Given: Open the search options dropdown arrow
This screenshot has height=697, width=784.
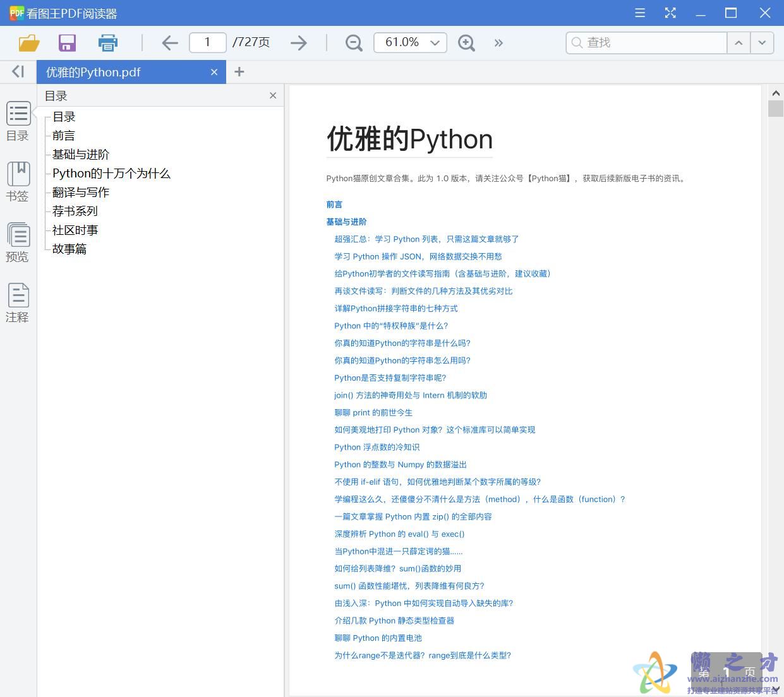Looking at the screenshot, I should pos(762,42).
